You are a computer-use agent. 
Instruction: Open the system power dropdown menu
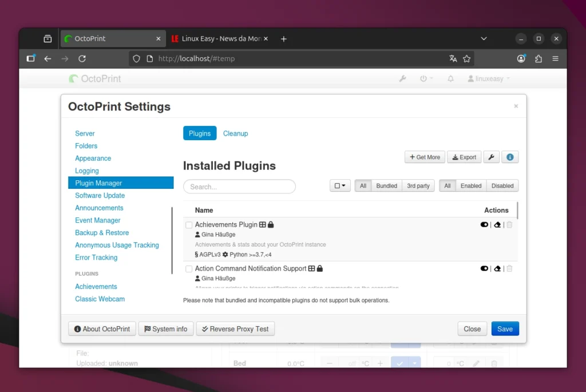426,79
